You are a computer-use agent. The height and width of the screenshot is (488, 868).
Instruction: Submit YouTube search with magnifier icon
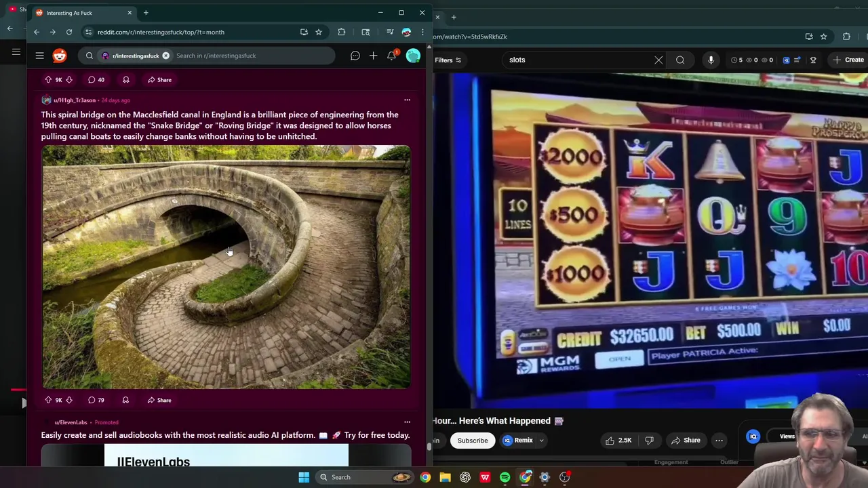pos(680,60)
